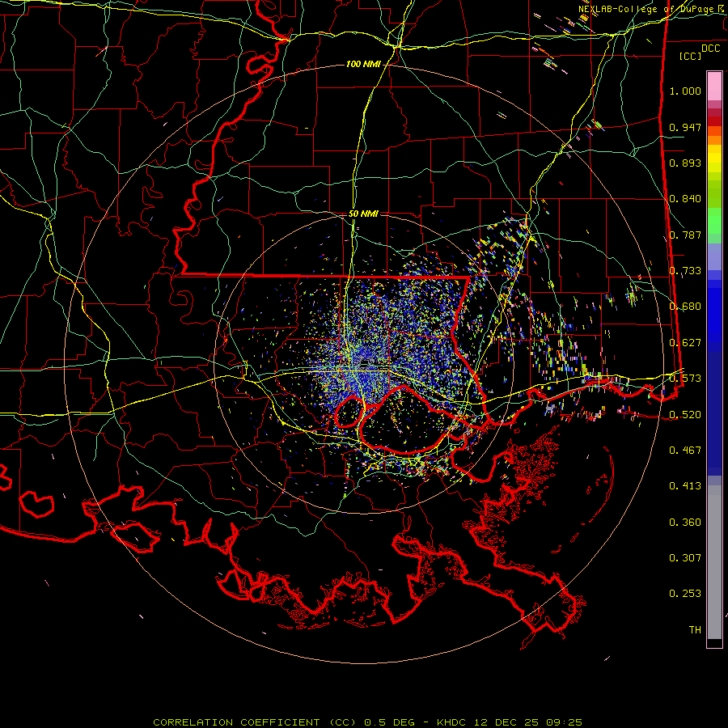Click the TH threshold label
The image size is (728, 728).
click(695, 630)
